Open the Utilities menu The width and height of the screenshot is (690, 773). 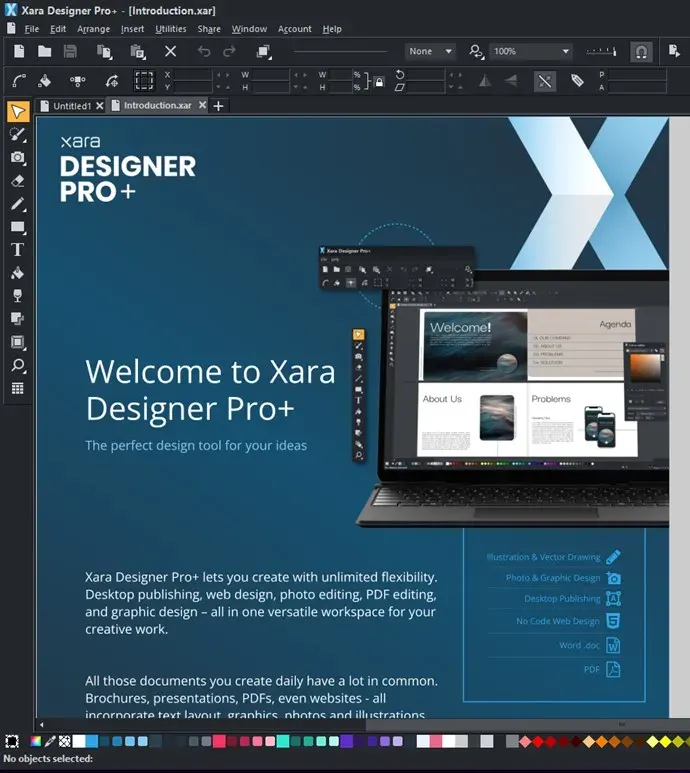[171, 29]
